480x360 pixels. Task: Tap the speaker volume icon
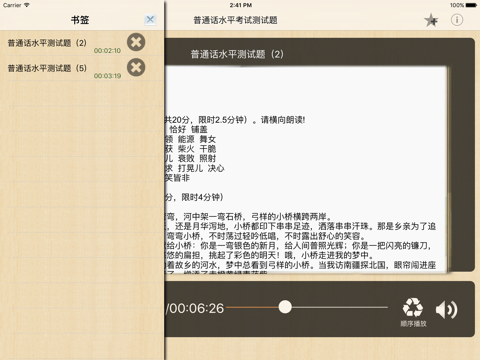(x=447, y=310)
